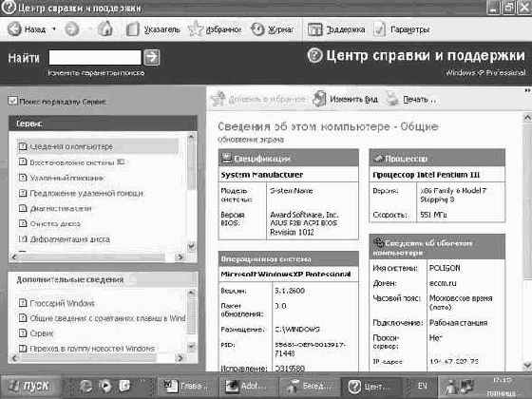
Task: Open the Журнал history button
Action: (x=273, y=29)
